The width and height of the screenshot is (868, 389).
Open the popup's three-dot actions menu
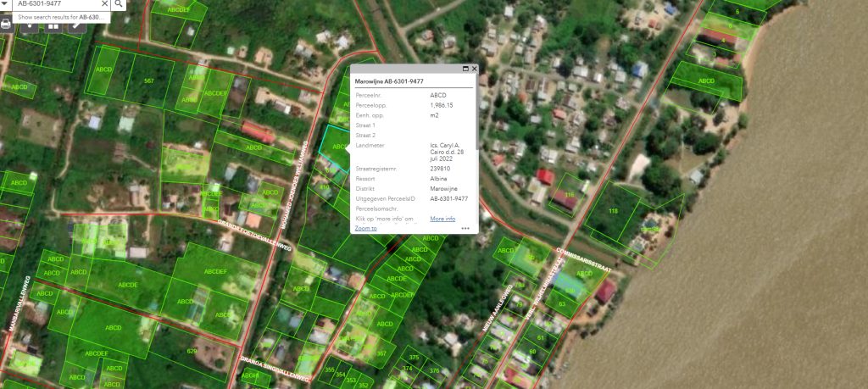point(465,228)
